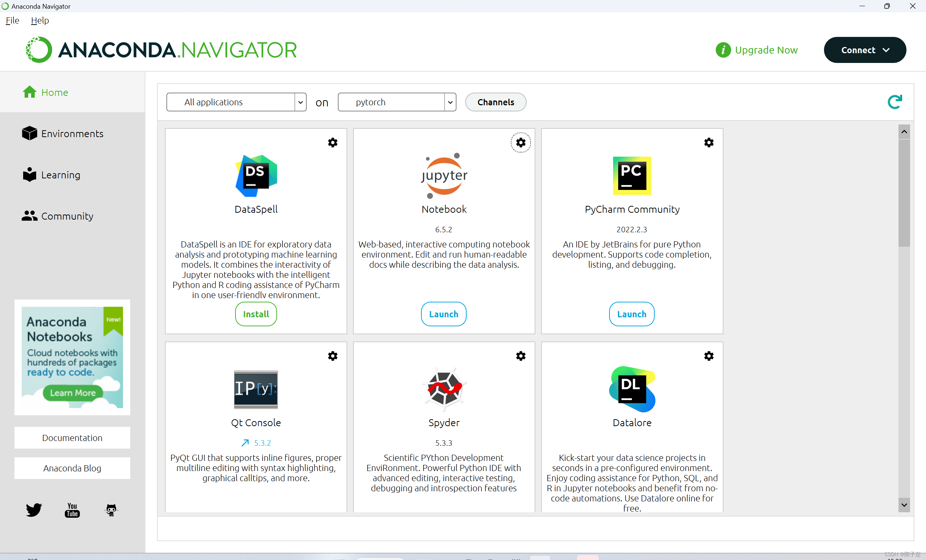Open the Qt Console gear options
The width and height of the screenshot is (926, 560).
click(332, 356)
